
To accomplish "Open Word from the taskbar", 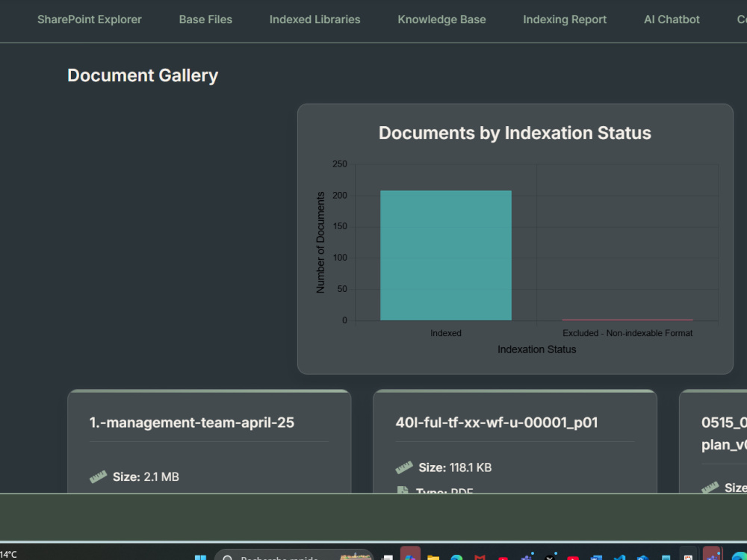I will pos(596,558).
